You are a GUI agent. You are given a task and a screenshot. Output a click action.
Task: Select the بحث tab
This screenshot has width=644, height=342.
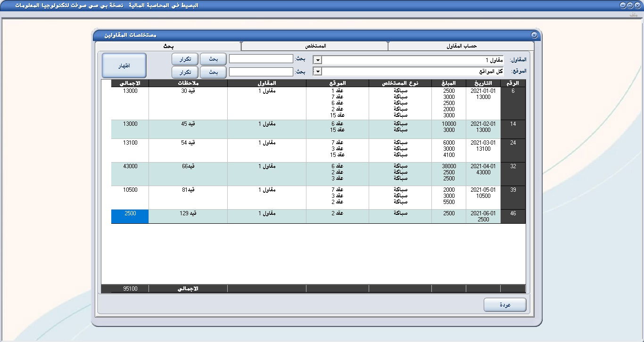168,46
